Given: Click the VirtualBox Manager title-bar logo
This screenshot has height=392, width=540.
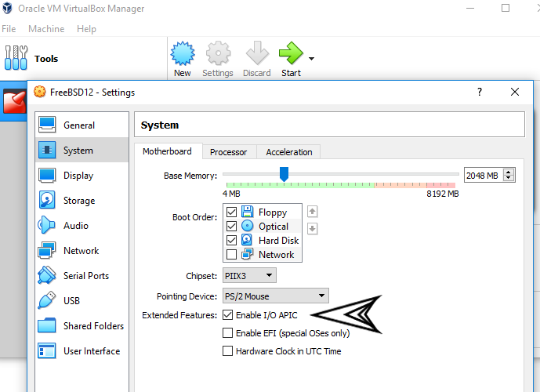Looking at the screenshot, I should 7,8.
